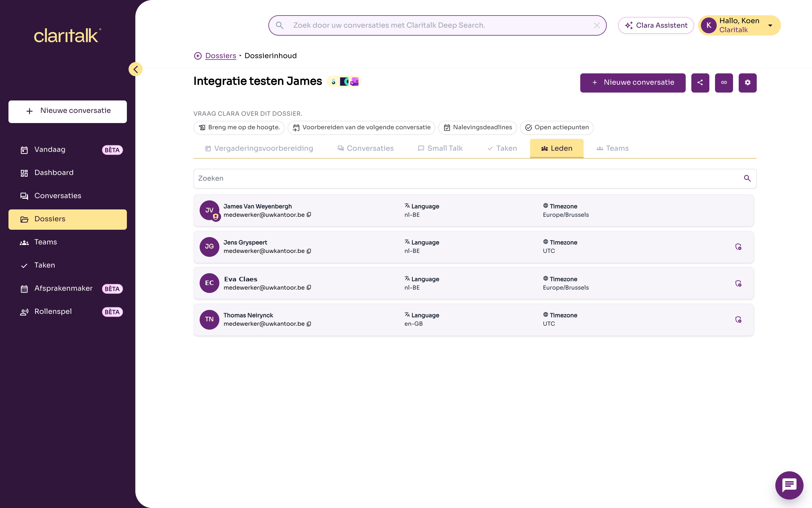Click the purple Nieuwe conversatie button
Viewport: 812px width, 508px height.
pyautogui.click(x=633, y=83)
